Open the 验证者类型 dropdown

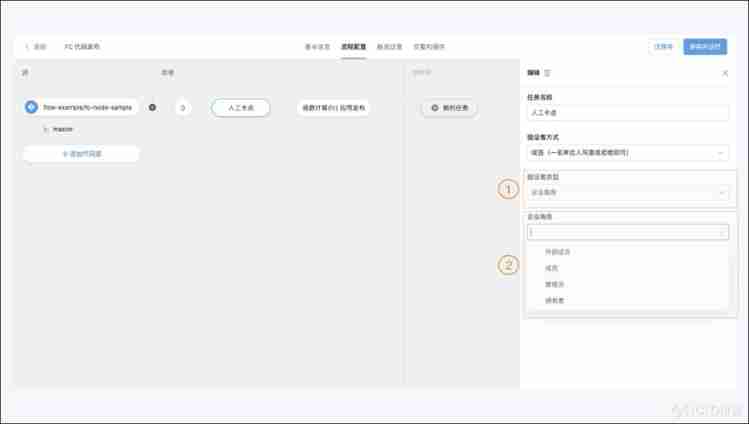(x=628, y=192)
